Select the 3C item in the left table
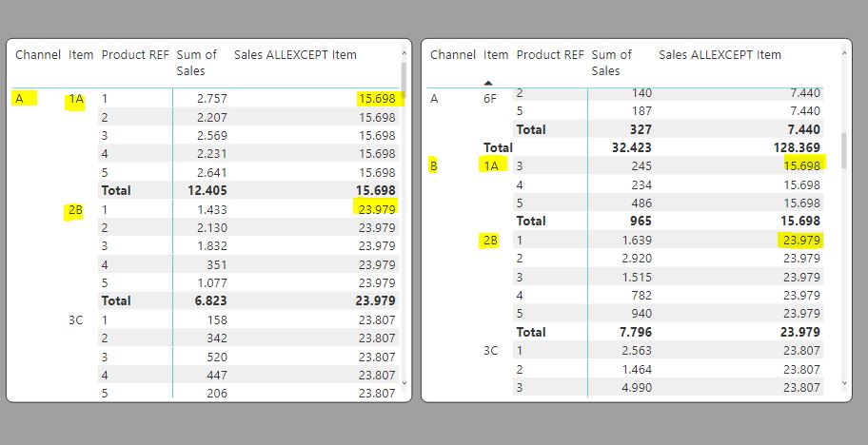 click(76, 320)
